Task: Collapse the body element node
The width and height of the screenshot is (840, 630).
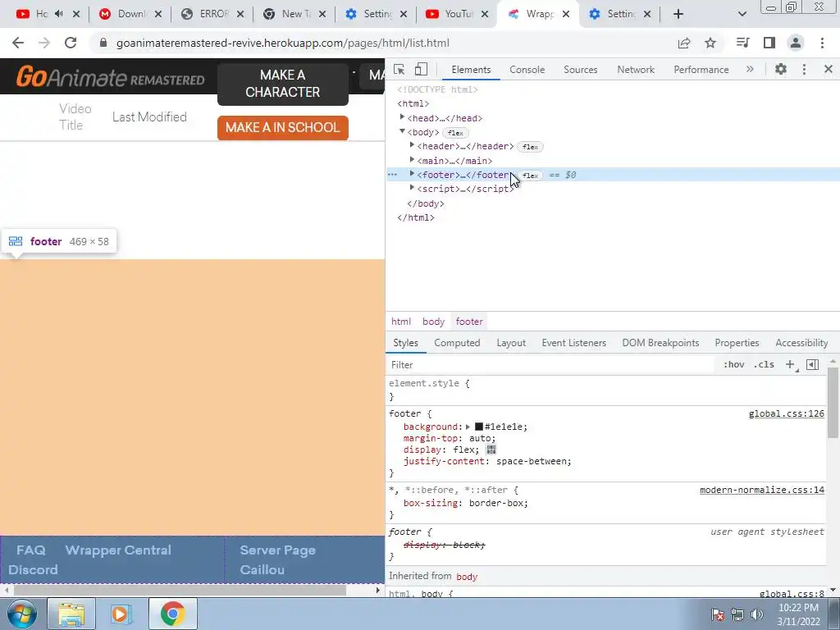Action: pyautogui.click(x=402, y=132)
